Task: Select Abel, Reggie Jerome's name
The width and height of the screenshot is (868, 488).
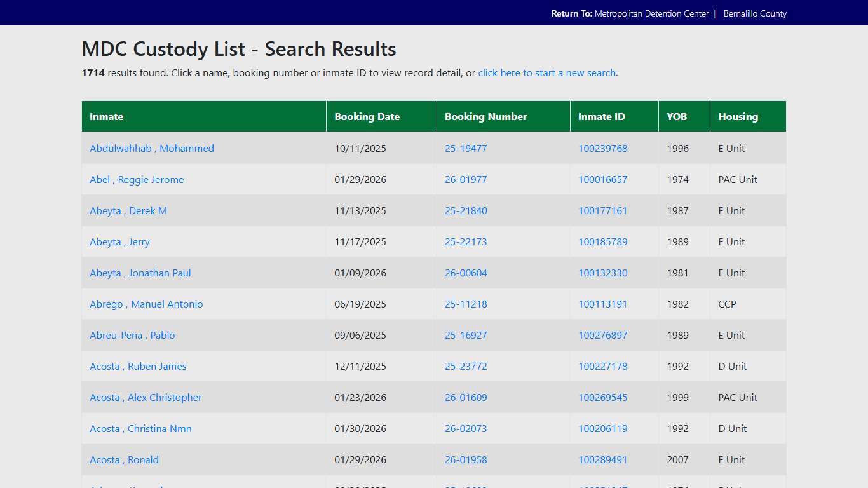Action: 137,179
